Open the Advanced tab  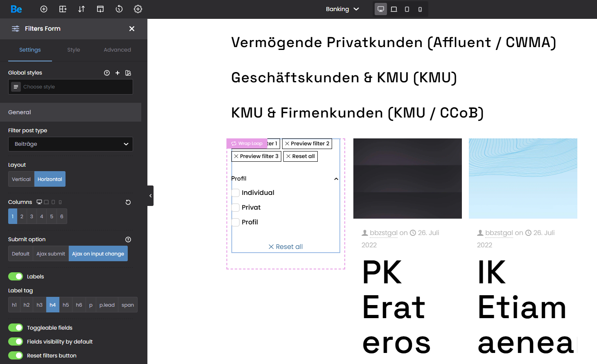[x=117, y=50]
